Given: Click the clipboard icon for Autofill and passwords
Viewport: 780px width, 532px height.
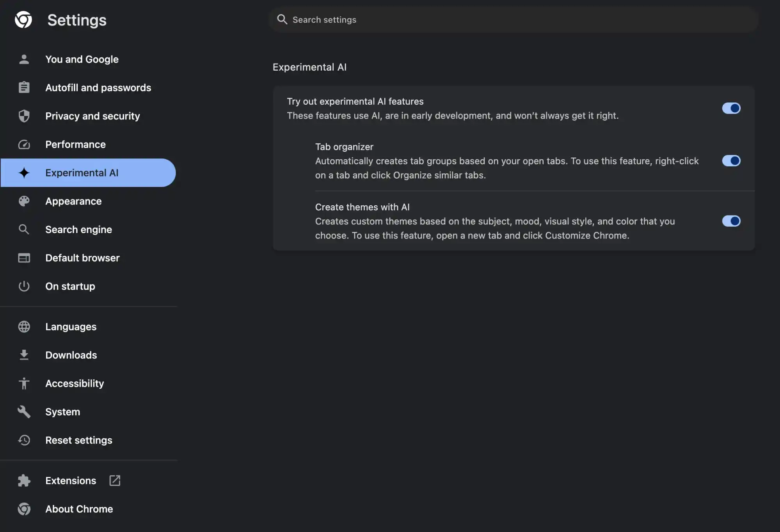Looking at the screenshot, I should pyautogui.click(x=24, y=87).
